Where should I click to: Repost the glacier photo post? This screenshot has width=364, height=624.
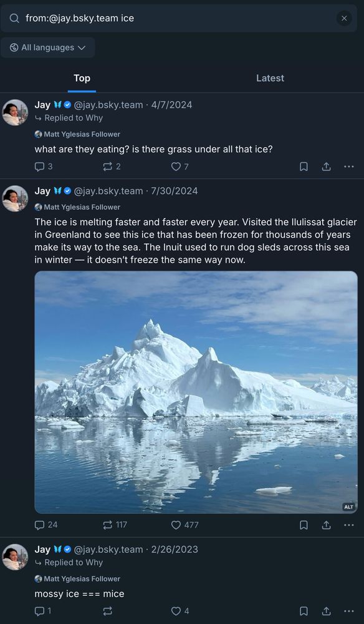[107, 525]
